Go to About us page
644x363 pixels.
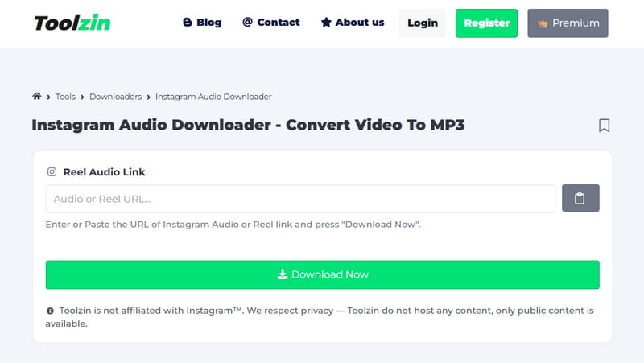tap(353, 23)
